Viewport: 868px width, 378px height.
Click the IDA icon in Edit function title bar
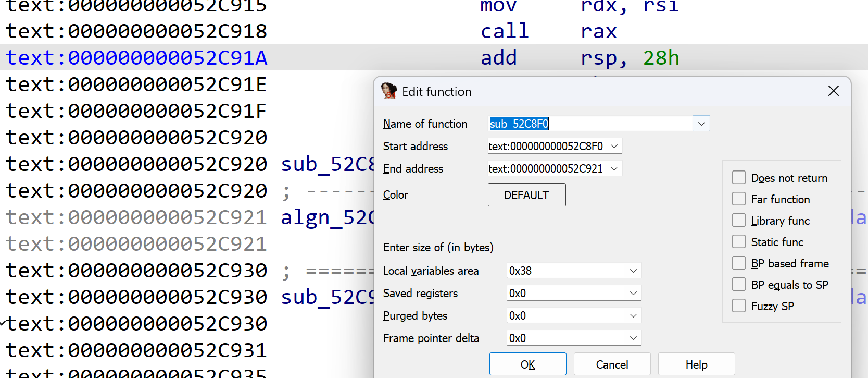pyautogui.click(x=389, y=91)
